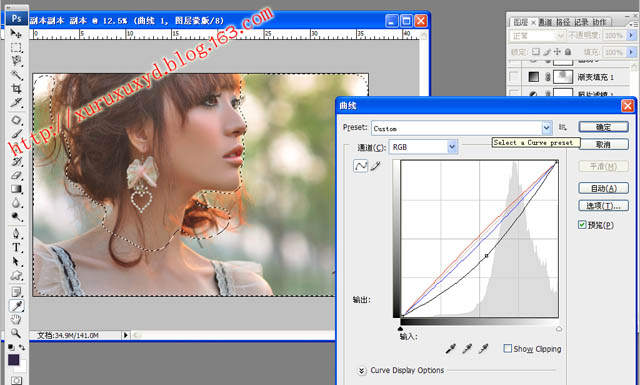
Task: Switch to the 通道 channels tab
Action: (545, 22)
